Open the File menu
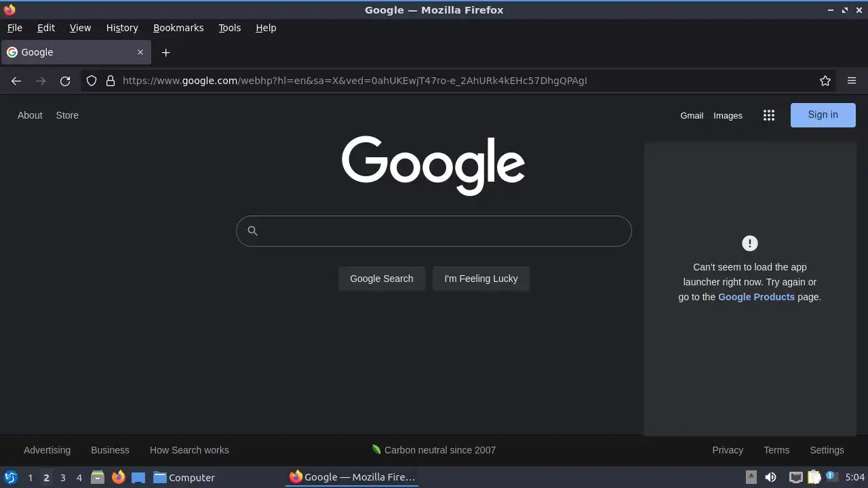The image size is (868, 488). pos(14,28)
